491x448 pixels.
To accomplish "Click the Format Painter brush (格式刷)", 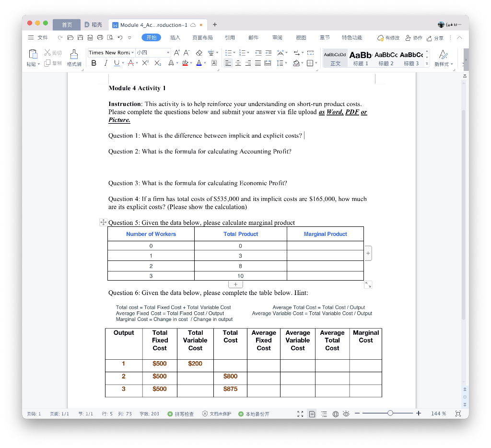I will 74,58.
